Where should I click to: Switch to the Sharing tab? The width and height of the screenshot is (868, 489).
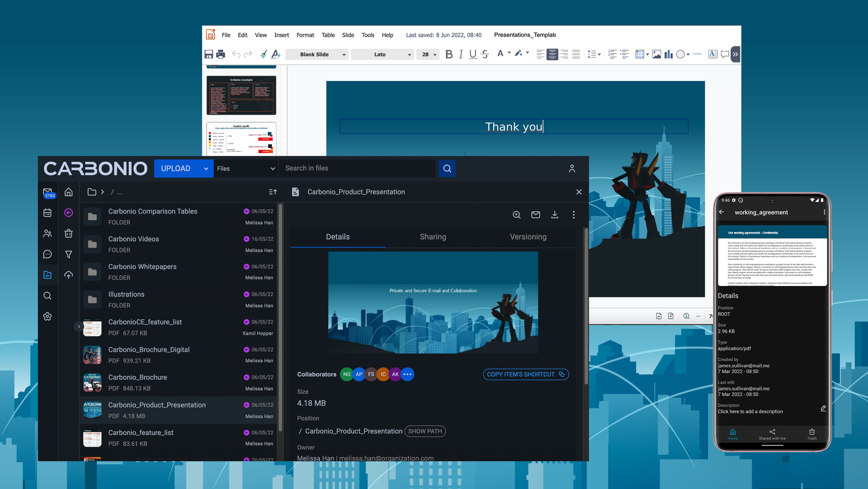[433, 237]
